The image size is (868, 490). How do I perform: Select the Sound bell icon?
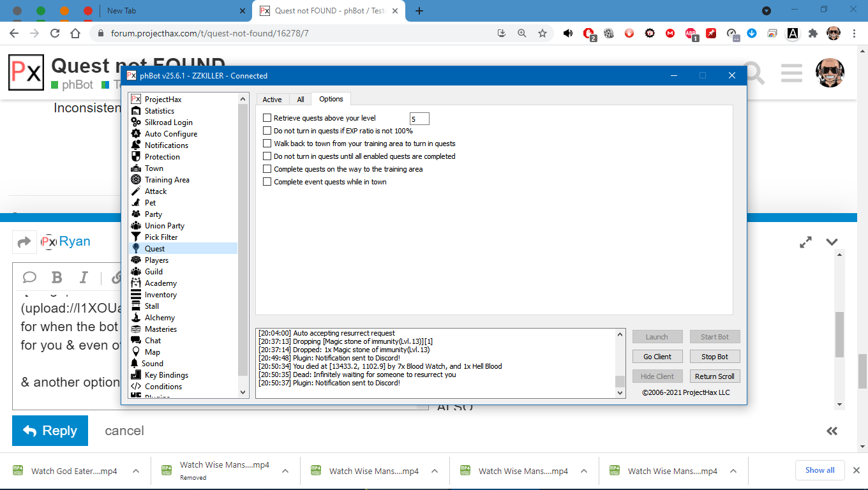click(x=135, y=364)
